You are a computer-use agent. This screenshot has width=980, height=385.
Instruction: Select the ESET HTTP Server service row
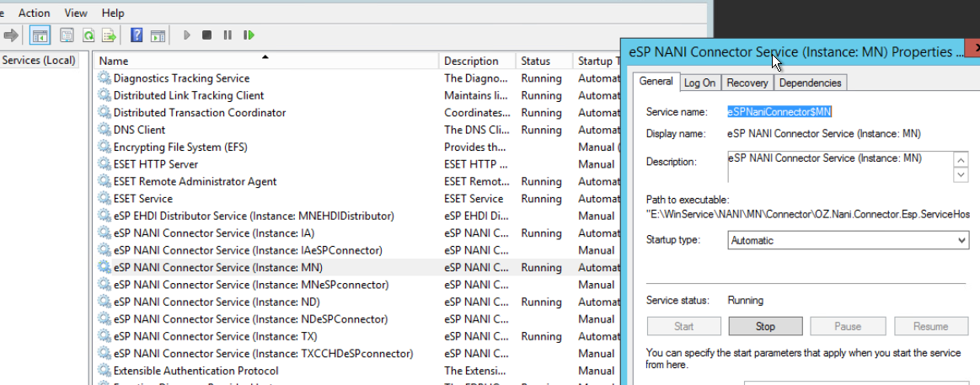click(x=156, y=164)
